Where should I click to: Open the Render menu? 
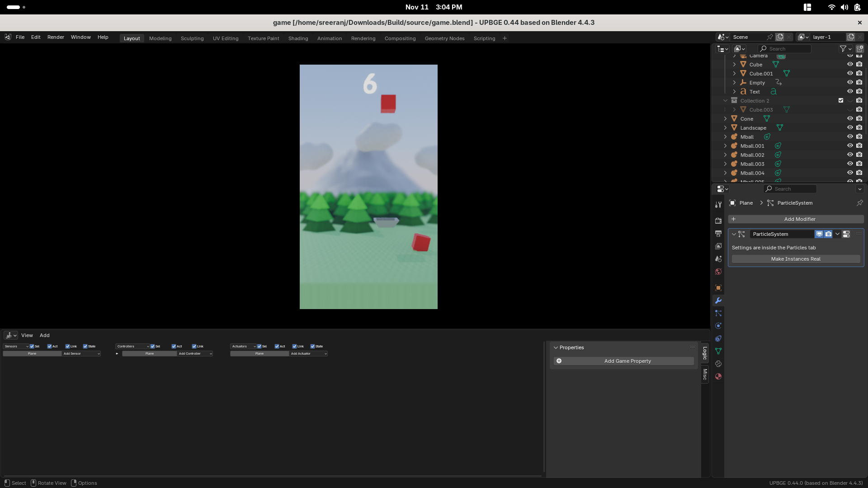pos(56,37)
